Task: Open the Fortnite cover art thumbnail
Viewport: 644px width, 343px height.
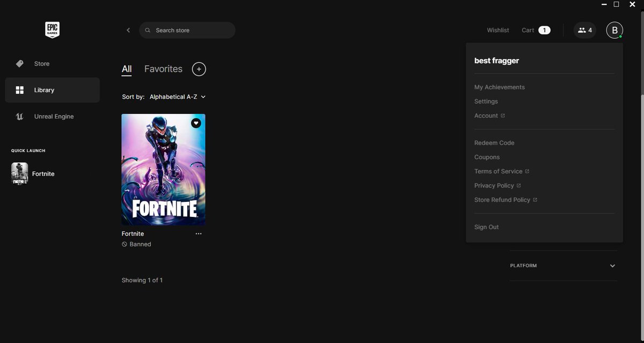Action: [x=163, y=170]
